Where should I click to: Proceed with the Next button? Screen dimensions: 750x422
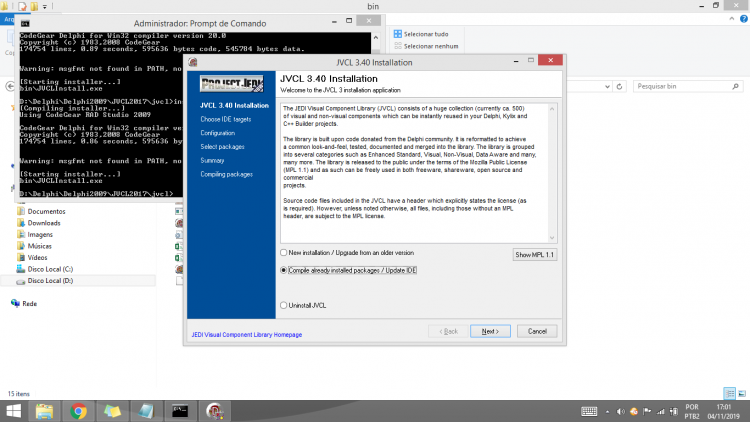click(490, 331)
